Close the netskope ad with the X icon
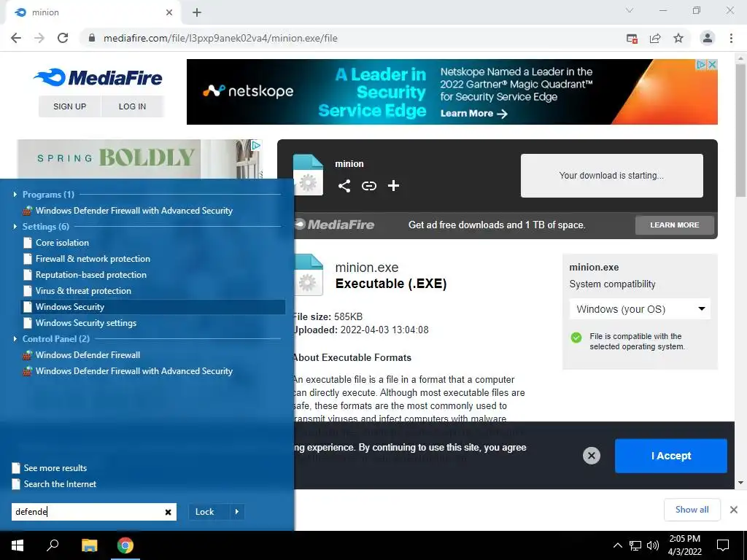The width and height of the screenshot is (747, 560). point(712,64)
